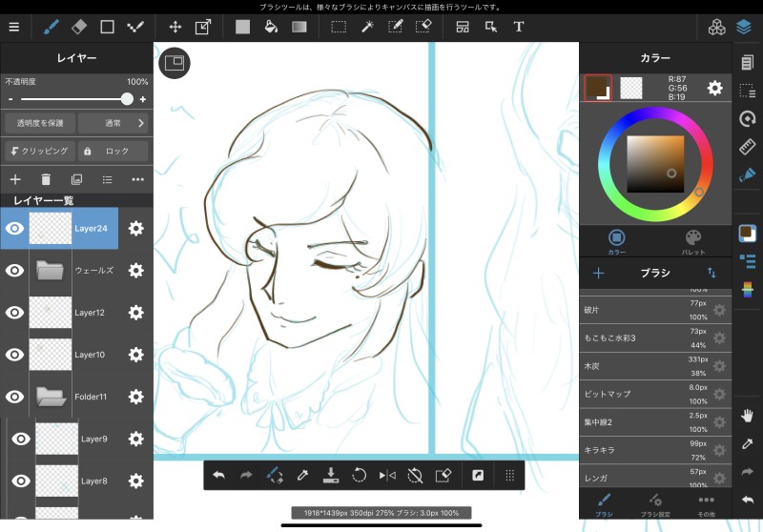Click the クリッピング button
This screenshot has width=763, height=532.
point(40,152)
